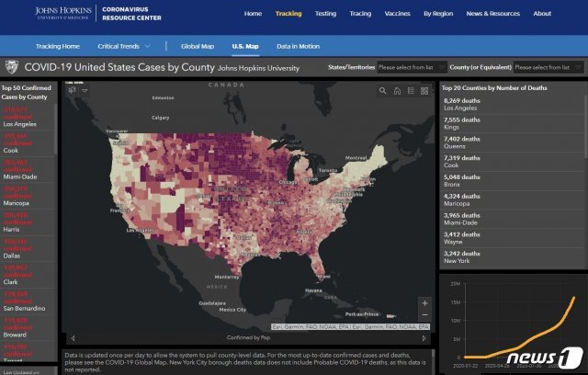Click the Johns Hopkins shield logo

[x=11, y=67]
